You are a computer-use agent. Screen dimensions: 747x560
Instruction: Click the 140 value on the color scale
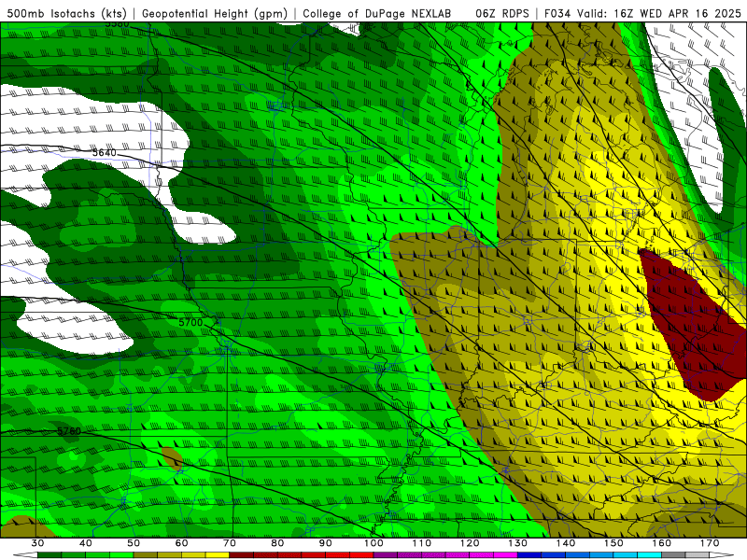point(566,543)
